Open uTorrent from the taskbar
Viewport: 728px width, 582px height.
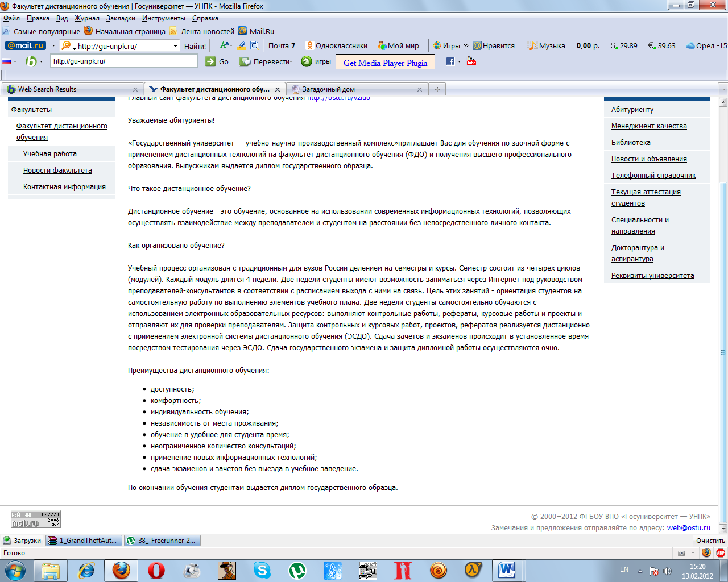(x=297, y=570)
